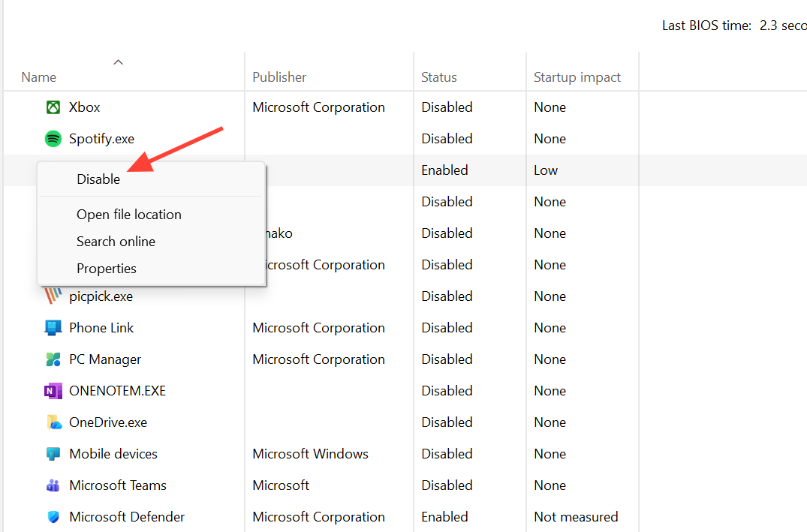Select the OneDrive.exe entry
The width and height of the screenshot is (807, 532).
point(108,422)
